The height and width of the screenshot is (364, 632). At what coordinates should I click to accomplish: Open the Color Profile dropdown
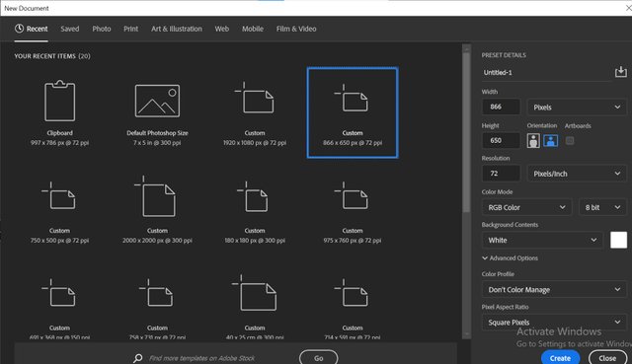554,289
